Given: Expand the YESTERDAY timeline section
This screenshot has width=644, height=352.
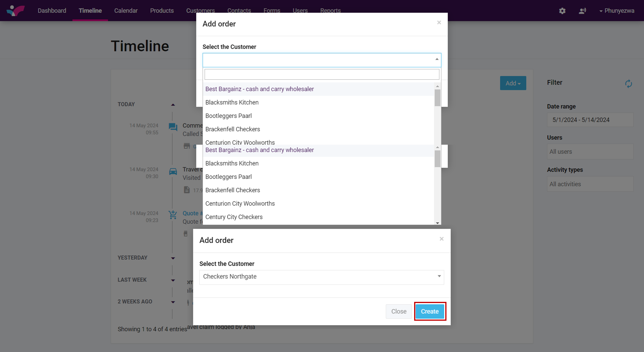Looking at the screenshot, I should (173, 258).
